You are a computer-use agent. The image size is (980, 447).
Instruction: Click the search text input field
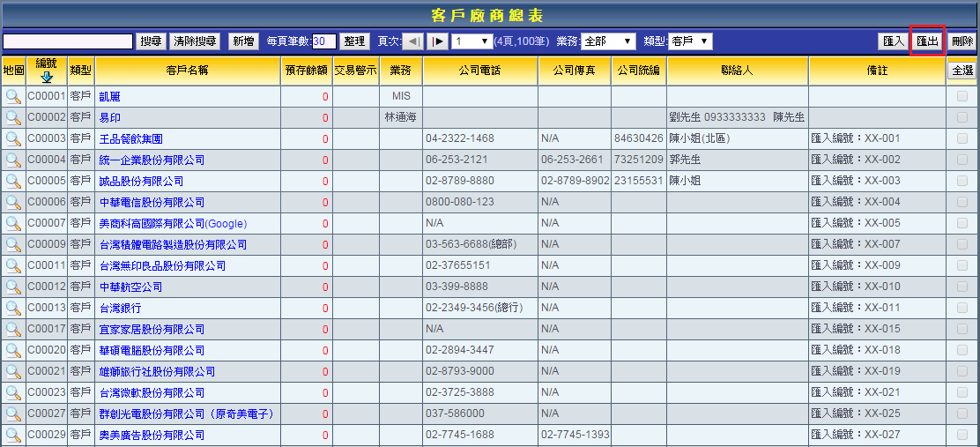[x=68, y=41]
